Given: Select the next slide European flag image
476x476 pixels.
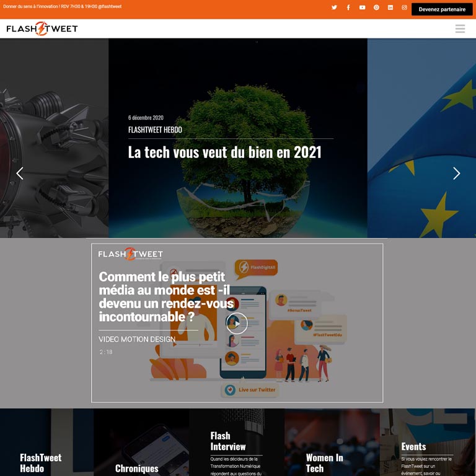Looking at the screenshot, I should pyautogui.click(x=421, y=138).
